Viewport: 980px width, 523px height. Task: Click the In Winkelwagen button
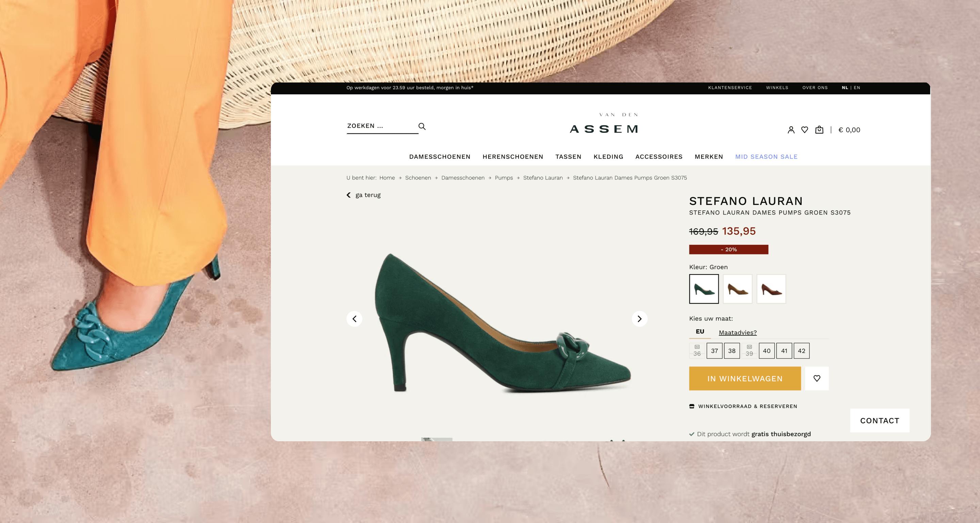[745, 378]
